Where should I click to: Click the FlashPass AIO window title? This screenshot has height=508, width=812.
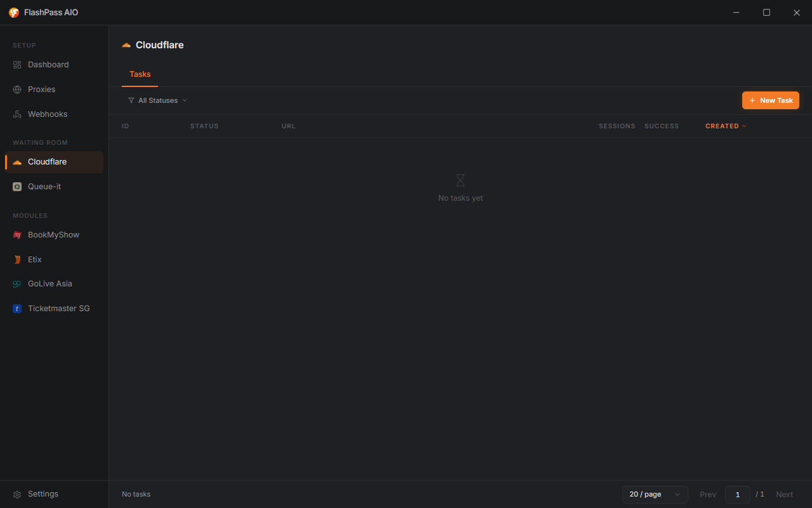[51, 13]
